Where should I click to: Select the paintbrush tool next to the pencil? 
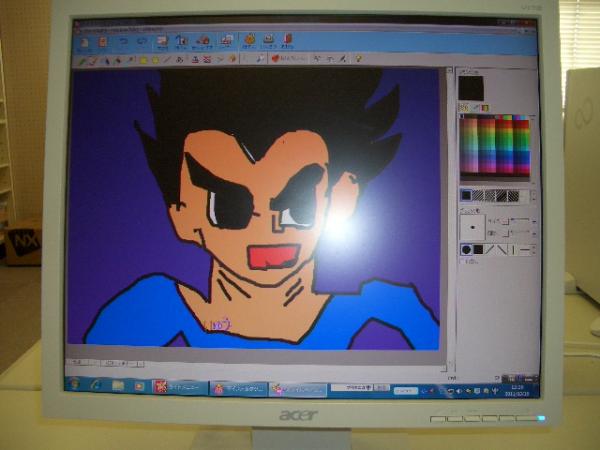tap(93, 60)
